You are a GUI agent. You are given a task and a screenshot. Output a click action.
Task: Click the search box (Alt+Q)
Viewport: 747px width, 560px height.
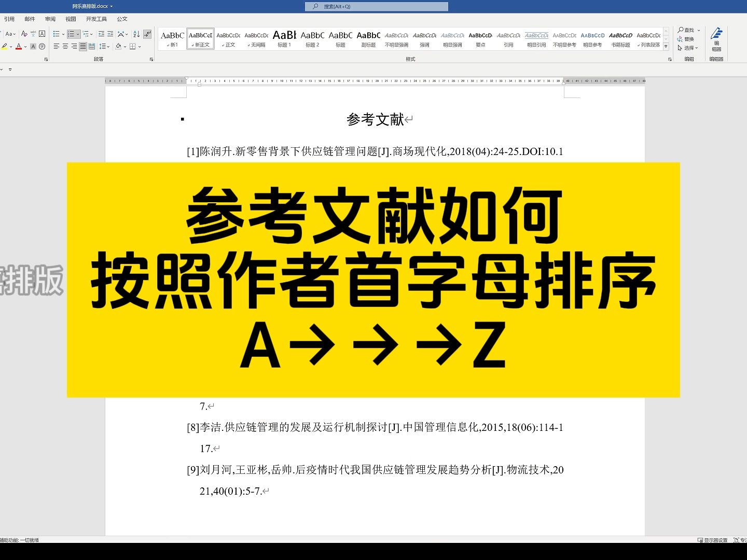(376, 6)
